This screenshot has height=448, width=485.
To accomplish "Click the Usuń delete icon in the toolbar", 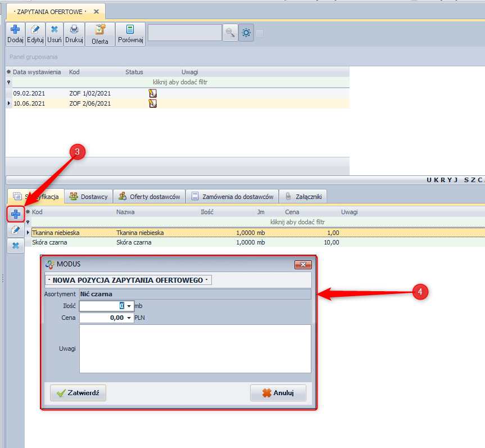I will pyautogui.click(x=55, y=34).
